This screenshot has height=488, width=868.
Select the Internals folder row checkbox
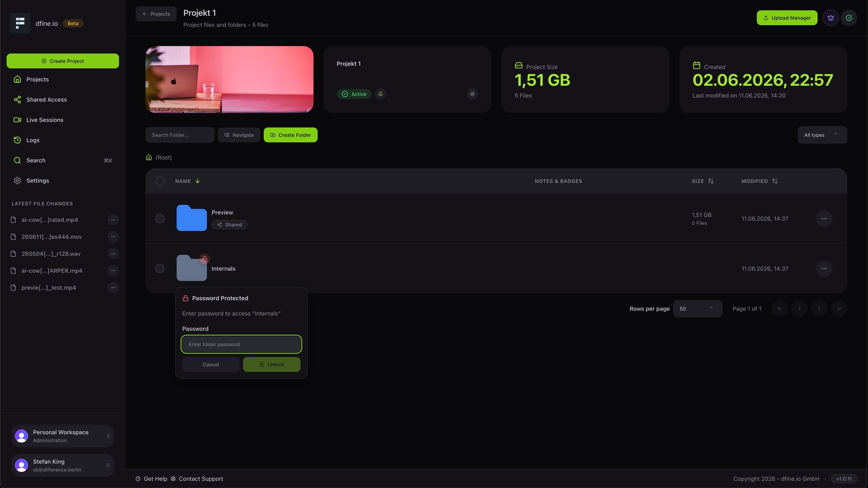(160, 268)
